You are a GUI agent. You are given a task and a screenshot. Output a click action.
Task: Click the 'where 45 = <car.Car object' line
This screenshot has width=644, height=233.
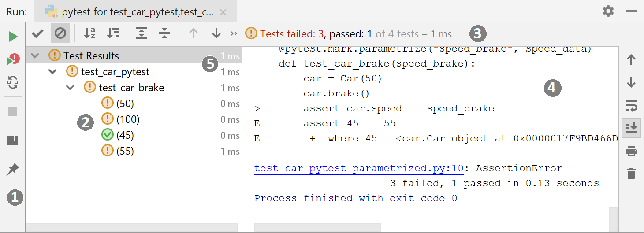click(464, 138)
